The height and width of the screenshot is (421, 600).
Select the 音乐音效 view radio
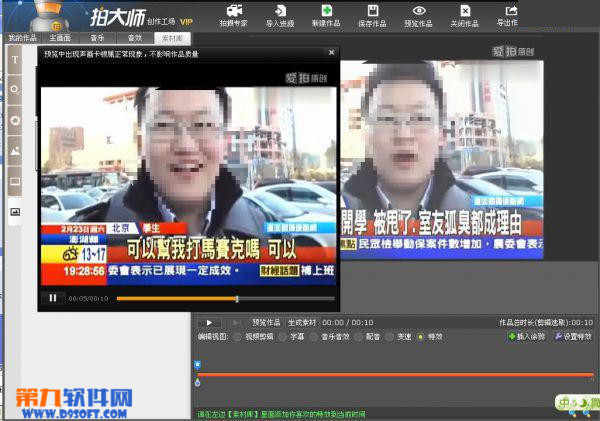point(313,337)
